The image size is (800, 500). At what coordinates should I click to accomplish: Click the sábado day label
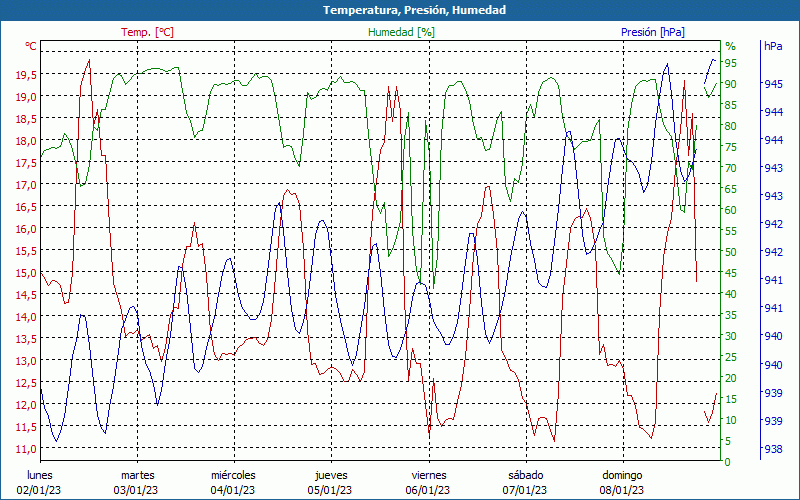tap(526, 475)
